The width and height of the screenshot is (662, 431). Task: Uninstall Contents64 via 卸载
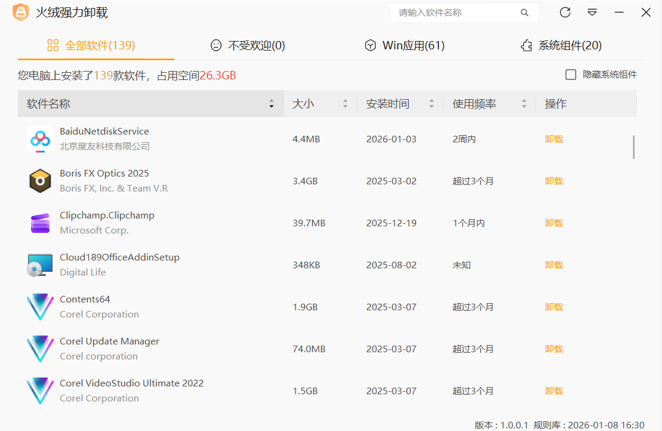point(553,307)
